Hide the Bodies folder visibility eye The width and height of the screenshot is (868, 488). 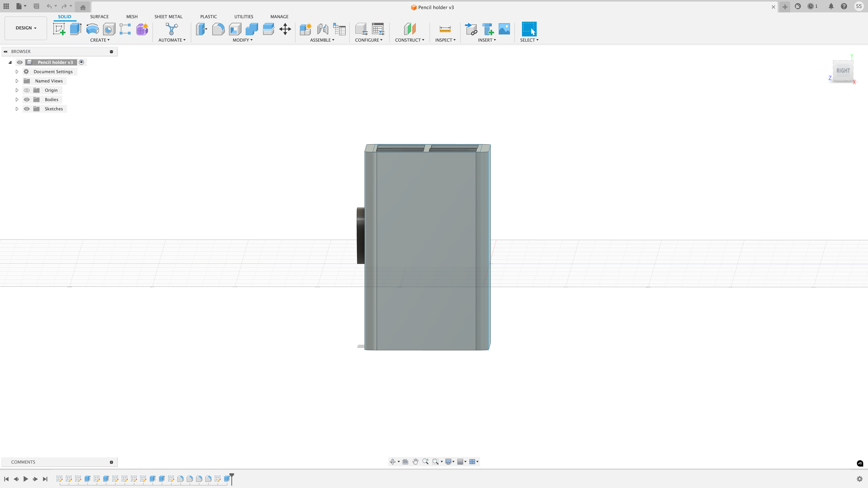coord(27,99)
